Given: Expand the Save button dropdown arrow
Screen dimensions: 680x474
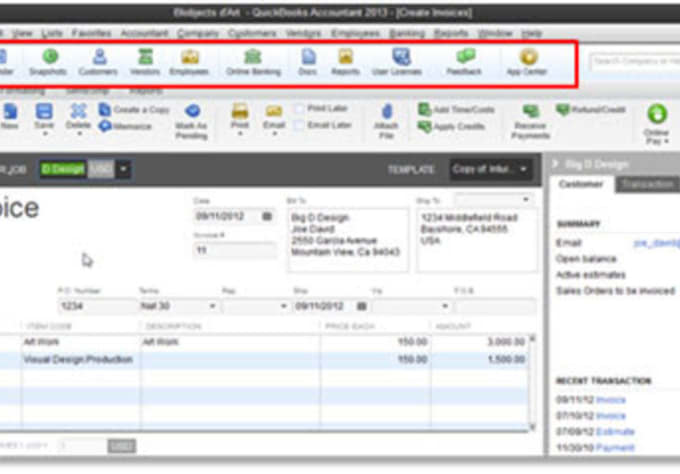Looking at the screenshot, I should coord(44,134).
